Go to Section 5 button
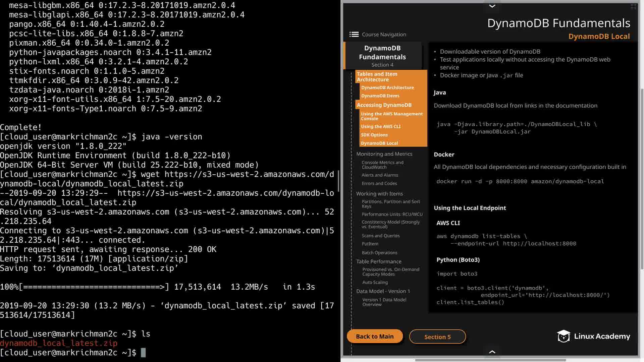644x362 pixels. click(x=437, y=337)
